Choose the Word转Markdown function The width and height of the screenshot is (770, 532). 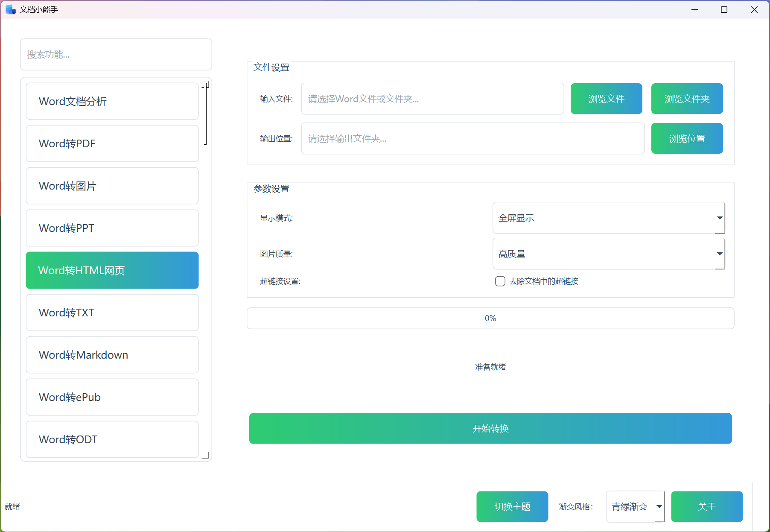click(112, 355)
